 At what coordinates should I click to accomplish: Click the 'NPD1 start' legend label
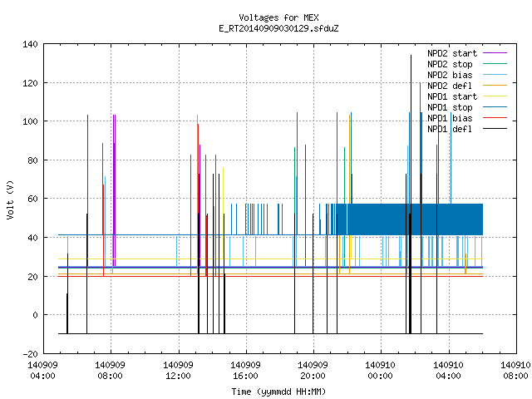tap(452, 96)
